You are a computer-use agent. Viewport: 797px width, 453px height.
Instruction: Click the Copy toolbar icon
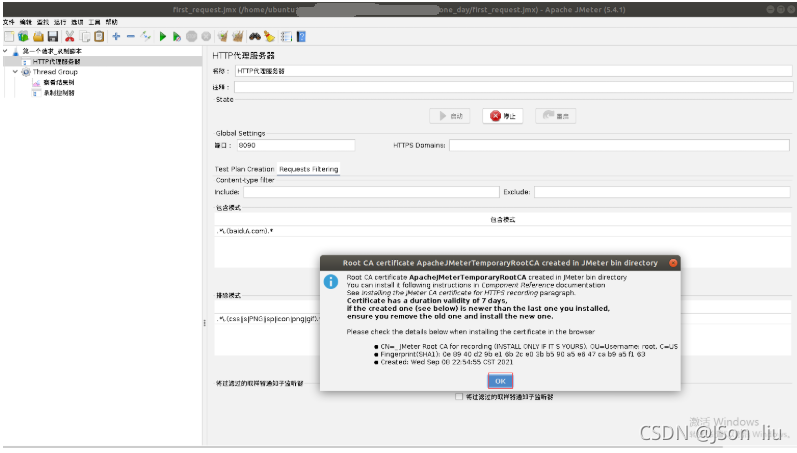coord(85,37)
